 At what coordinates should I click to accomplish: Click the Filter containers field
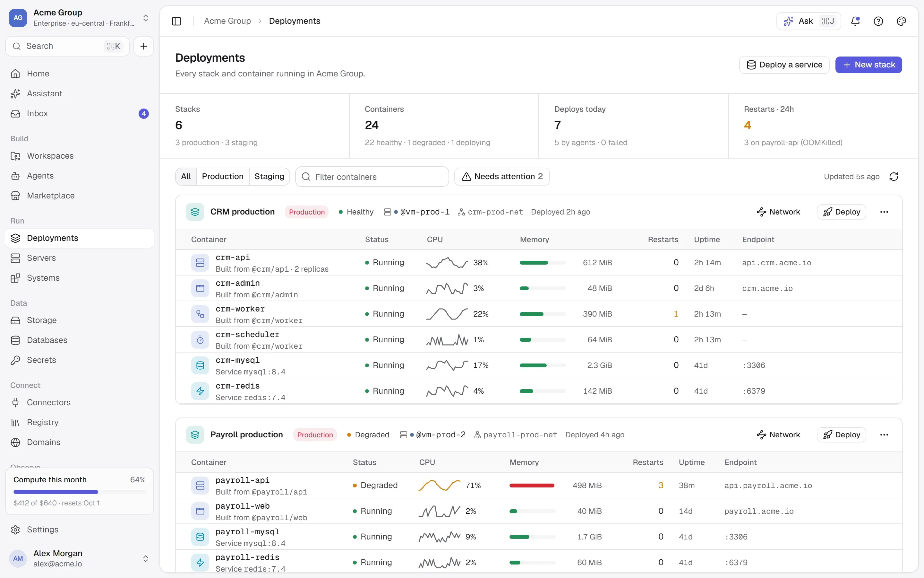pos(372,177)
